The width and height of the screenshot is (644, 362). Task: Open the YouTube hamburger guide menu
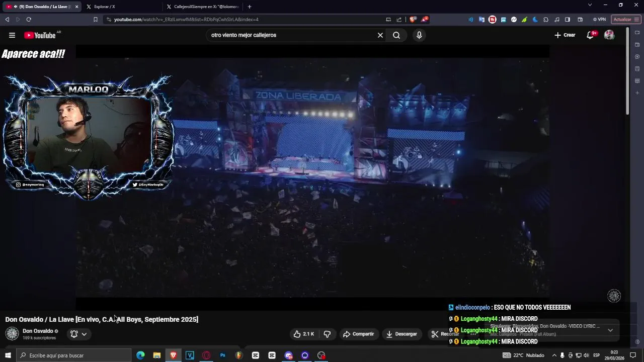pos(12,35)
